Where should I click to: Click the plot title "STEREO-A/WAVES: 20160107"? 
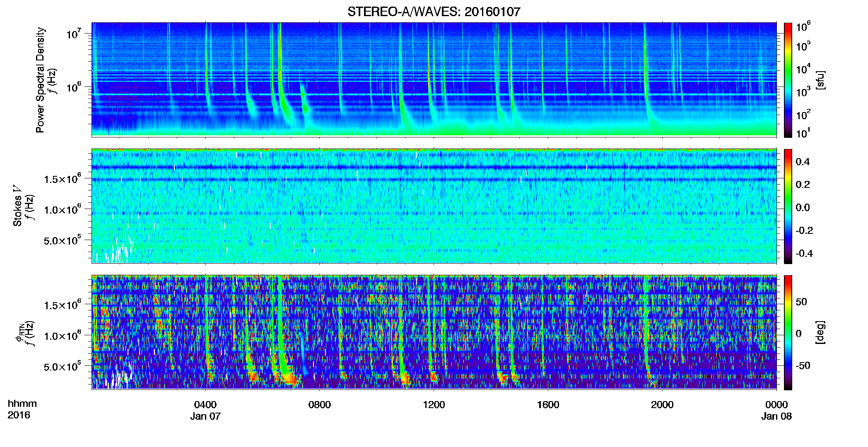[434, 12]
